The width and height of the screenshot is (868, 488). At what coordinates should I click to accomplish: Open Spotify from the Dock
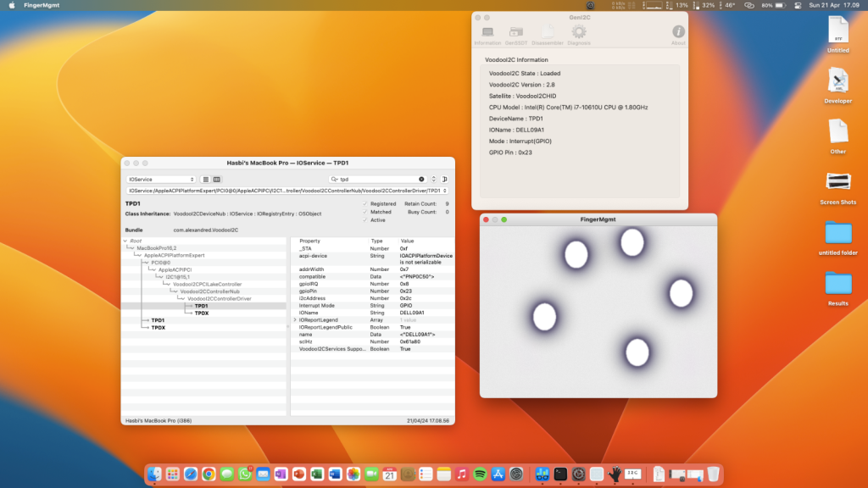[479, 474]
